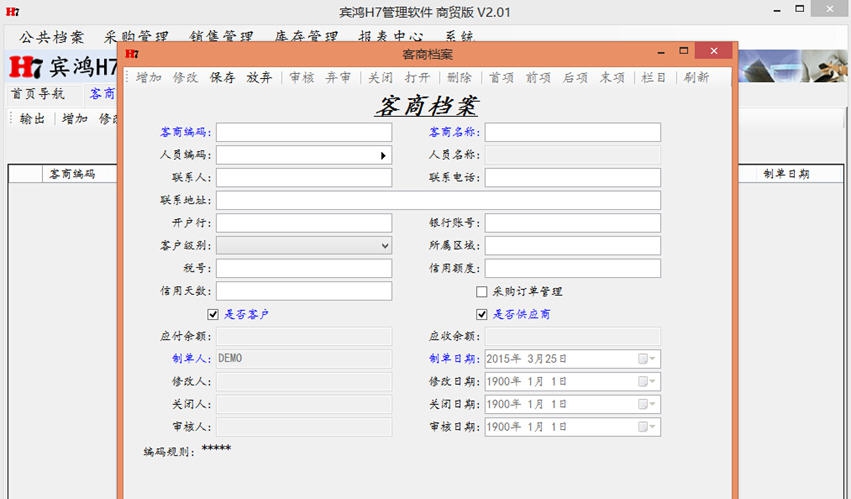Screen dimensions: 851x499
Task: Switch to the 首页导航 tab
Action: point(38,94)
